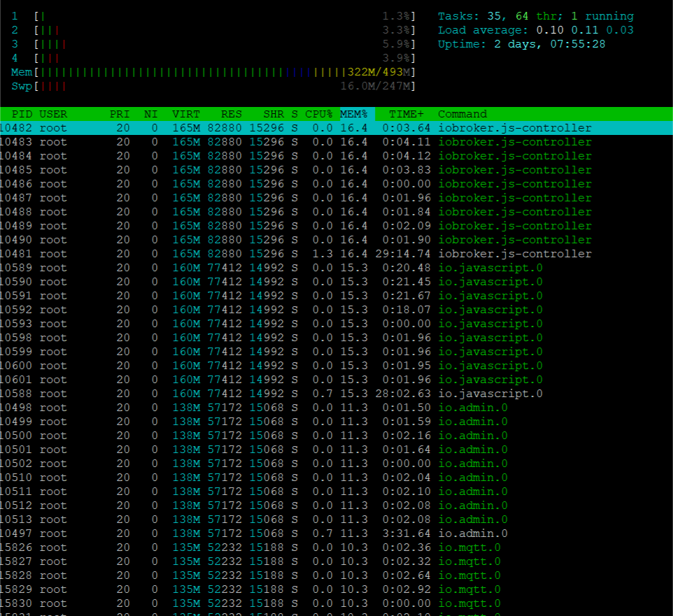Viewport: 673px width, 616px height.
Task: Click the Command column header
Action: point(462,114)
